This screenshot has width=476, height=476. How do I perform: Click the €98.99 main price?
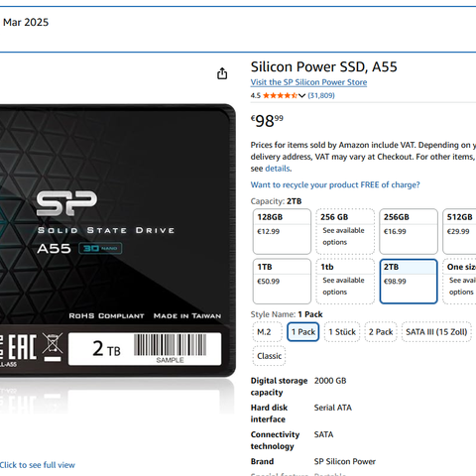pyautogui.click(x=267, y=121)
